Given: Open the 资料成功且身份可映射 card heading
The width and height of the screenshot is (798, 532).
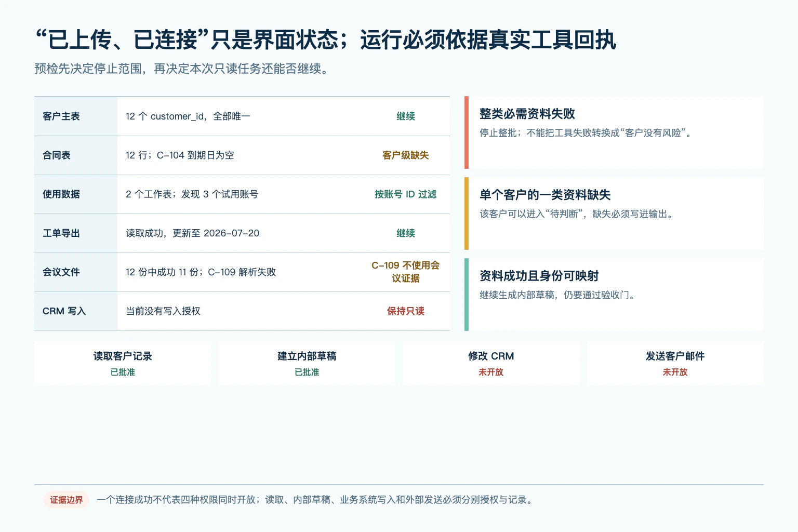Looking at the screenshot, I should pyautogui.click(x=539, y=276).
